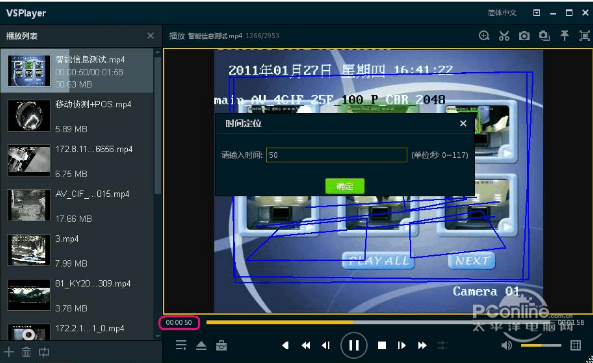
Task: Click thumbnail of AV_CIF_...015.mp4
Action: coord(29,205)
